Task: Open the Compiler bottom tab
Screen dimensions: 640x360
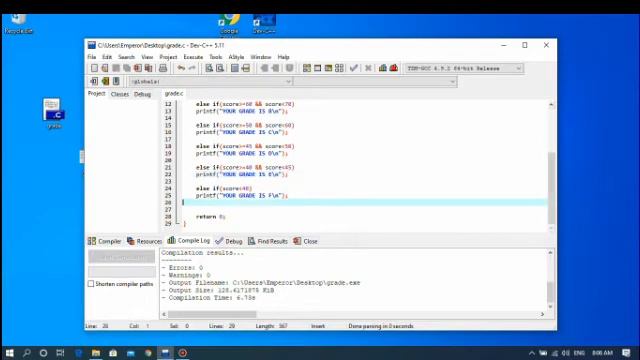Action: [x=104, y=241]
